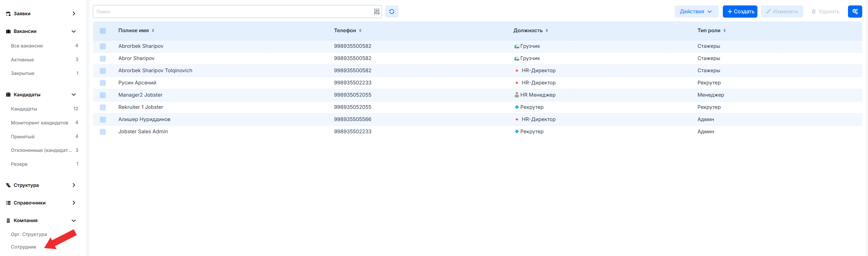Click the Заявки sidebar icon
868x256 pixels.
[x=8, y=14]
